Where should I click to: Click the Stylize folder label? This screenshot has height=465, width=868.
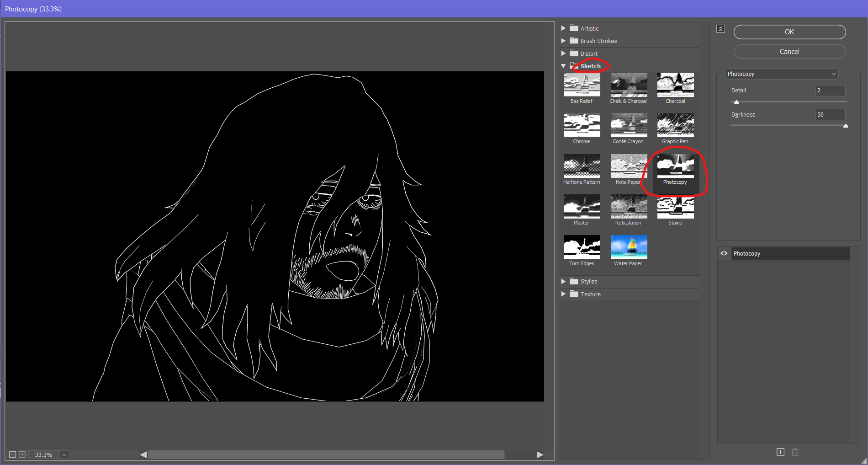pos(589,281)
